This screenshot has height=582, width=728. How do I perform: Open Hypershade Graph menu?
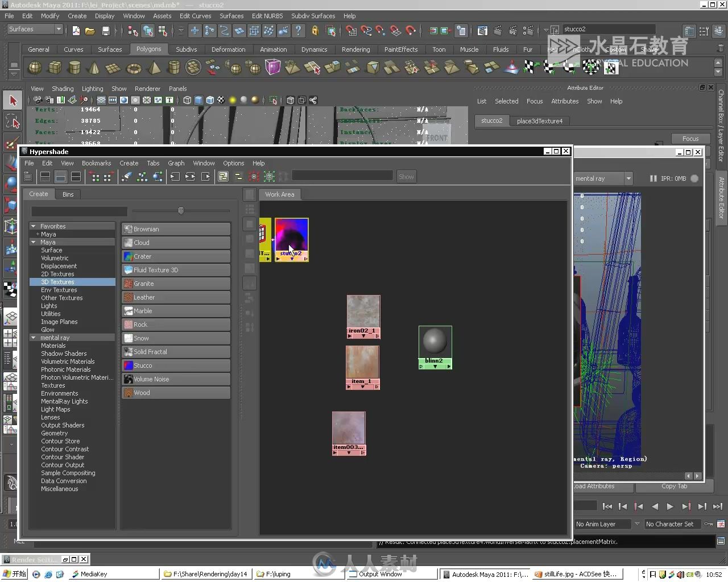[x=176, y=163]
